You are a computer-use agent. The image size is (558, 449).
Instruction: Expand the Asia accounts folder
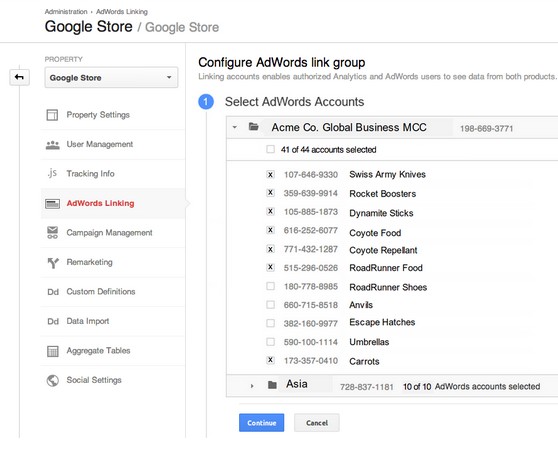252,386
